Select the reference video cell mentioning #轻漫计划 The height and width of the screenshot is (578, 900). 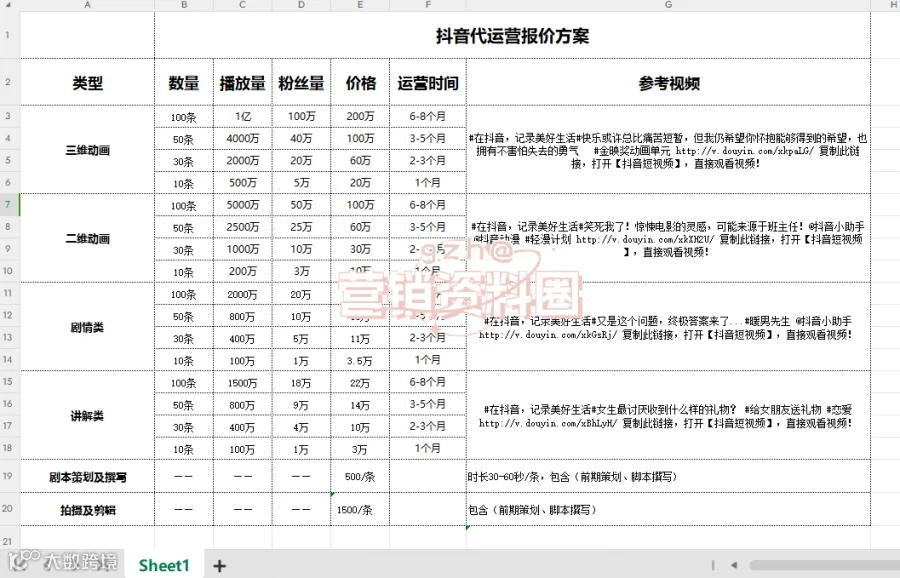(x=668, y=238)
